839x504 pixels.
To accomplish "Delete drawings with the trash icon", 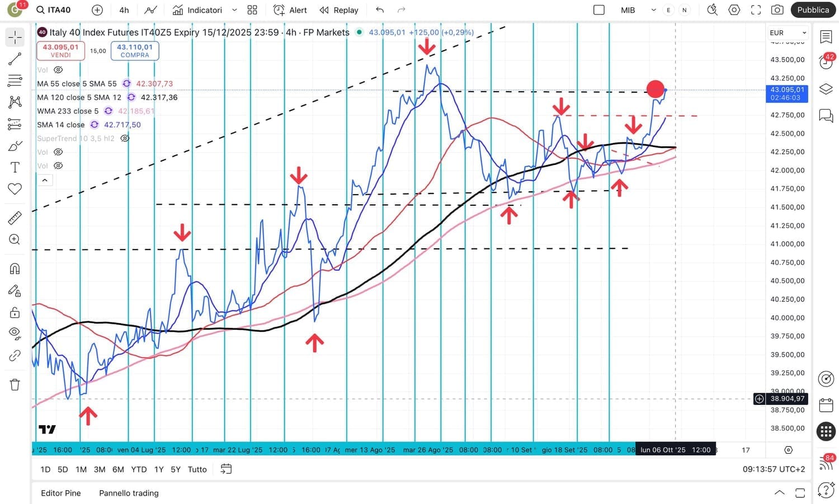I will (x=15, y=384).
